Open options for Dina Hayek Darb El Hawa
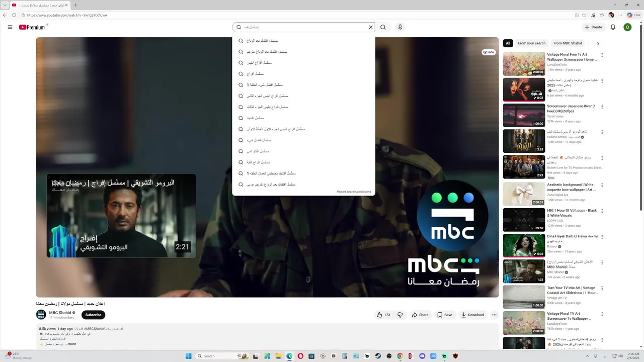This screenshot has height=362, width=644. pos(602,237)
